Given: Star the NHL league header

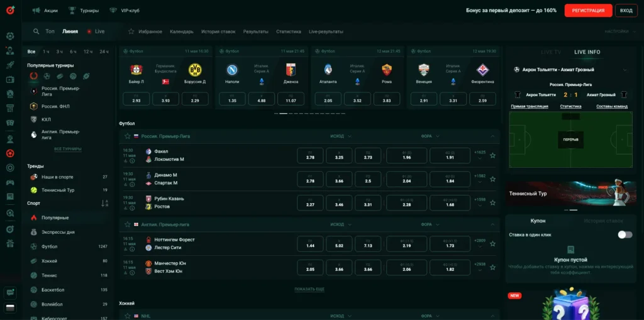Looking at the screenshot, I should (x=127, y=316).
